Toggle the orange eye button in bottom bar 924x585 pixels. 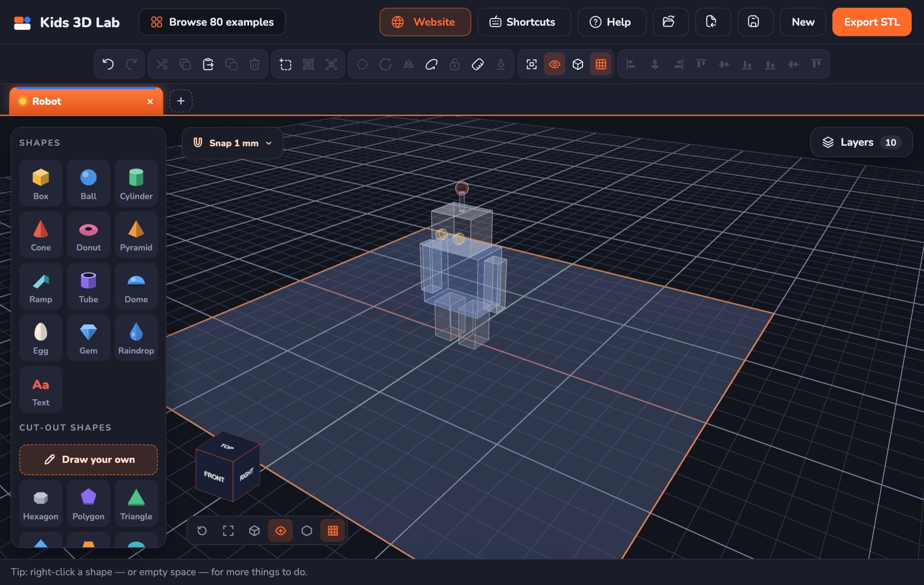click(x=280, y=531)
